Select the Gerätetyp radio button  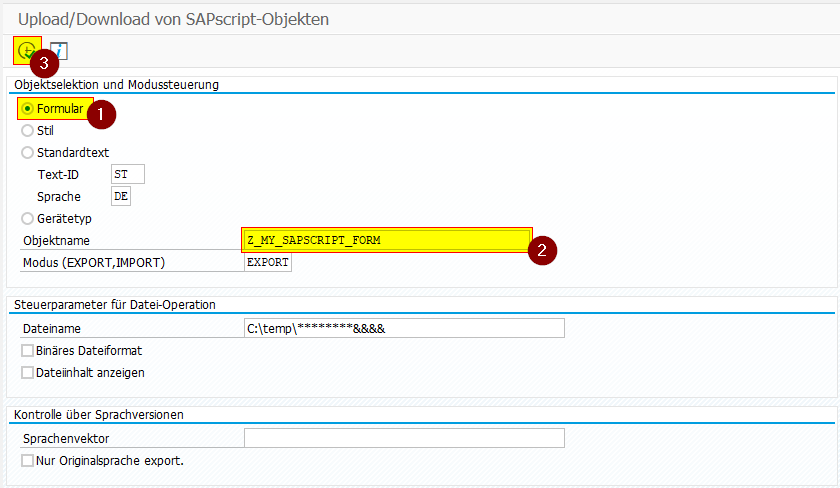pos(27,219)
